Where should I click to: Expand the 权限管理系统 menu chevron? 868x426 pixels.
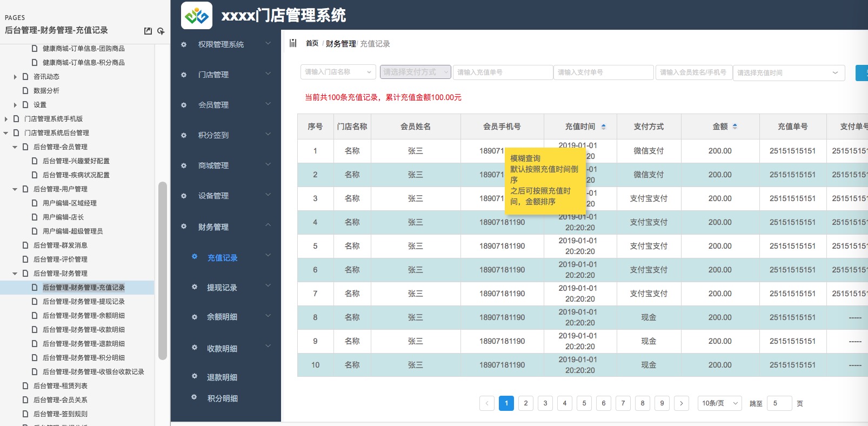coord(268,43)
